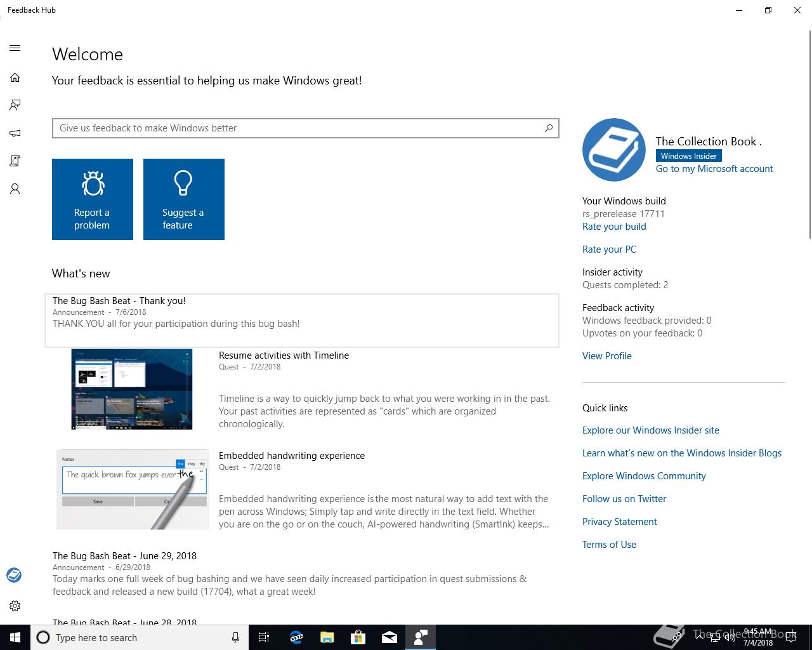This screenshot has width=812, height=650.
Task: Click Rate your PC link
Action: point(609,249)
